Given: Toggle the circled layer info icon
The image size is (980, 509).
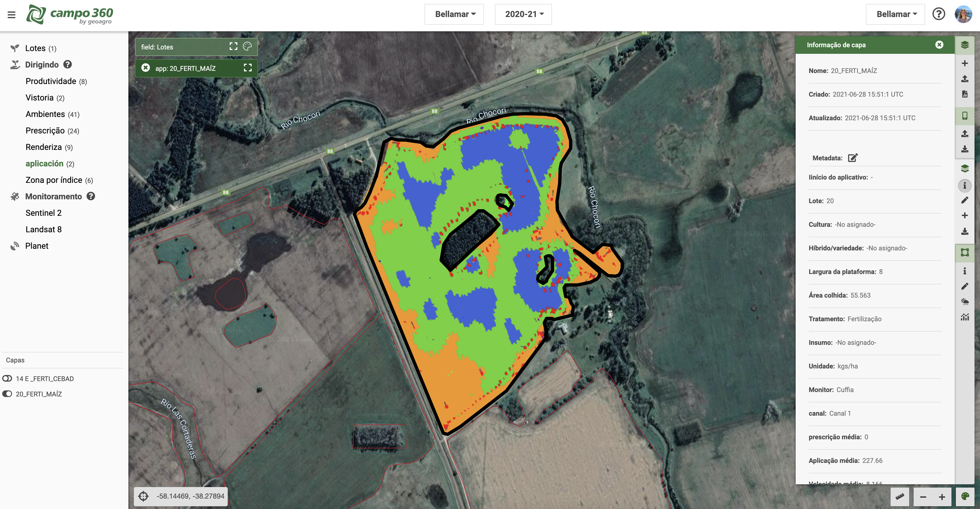Looking at the screenshot, I should click(965, 185).
